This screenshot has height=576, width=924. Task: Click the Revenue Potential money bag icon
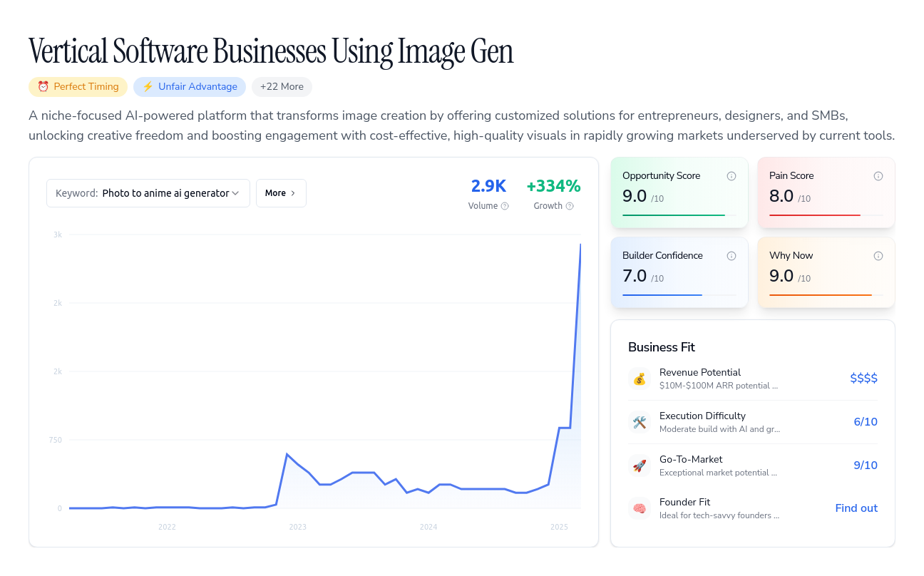[x=640, y=379]
